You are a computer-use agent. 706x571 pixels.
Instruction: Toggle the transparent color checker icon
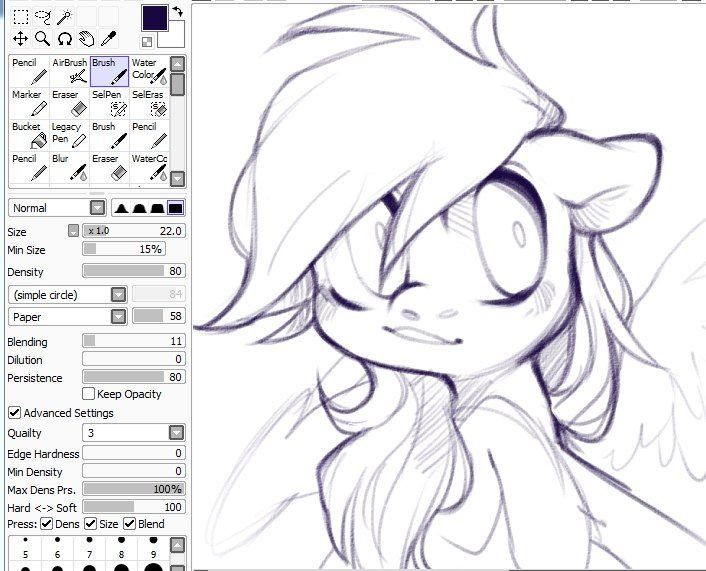tap(147, 42)
